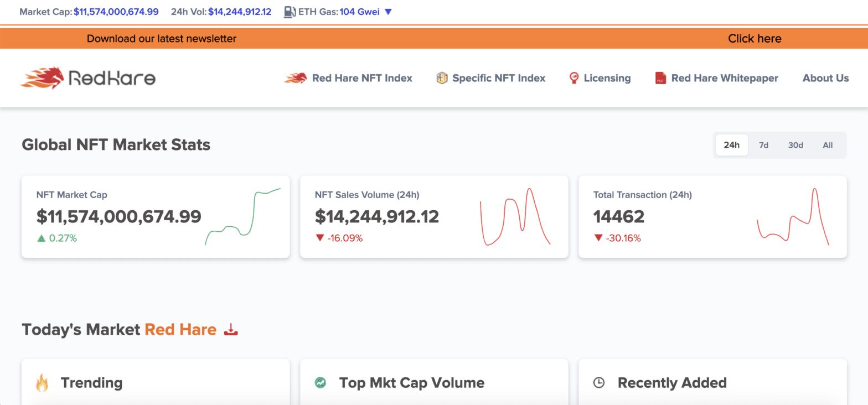Click the 'Total Transaction (24h)' card label
Screen dimensions: 868x405
pos(643,195)
